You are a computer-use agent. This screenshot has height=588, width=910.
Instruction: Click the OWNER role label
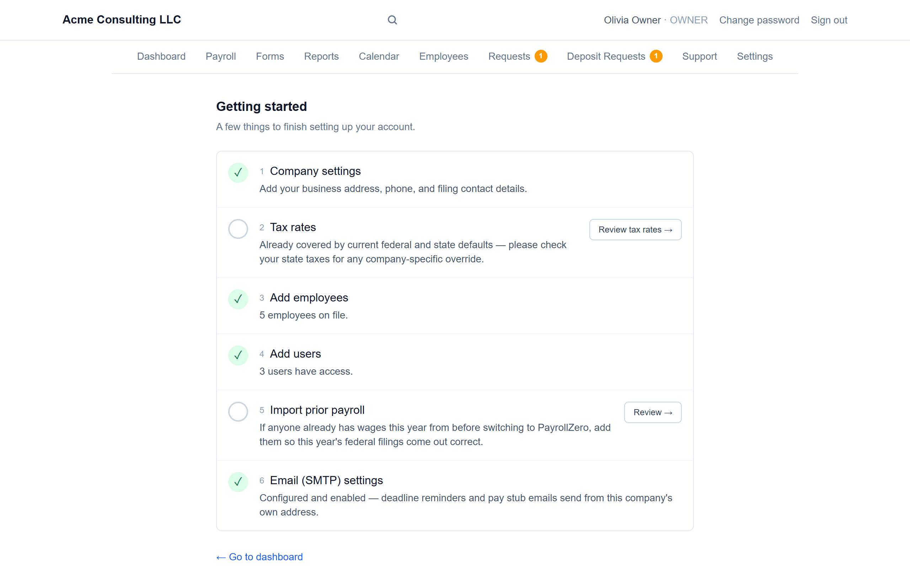click(688, 20)
